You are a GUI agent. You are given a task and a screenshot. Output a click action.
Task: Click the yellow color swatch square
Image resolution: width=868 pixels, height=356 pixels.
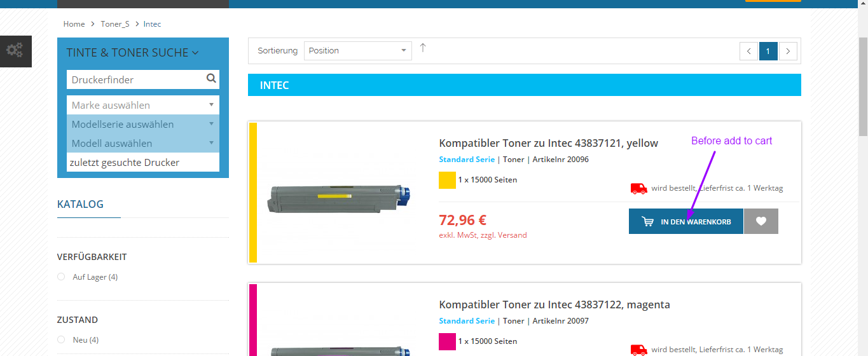point(447,180)
